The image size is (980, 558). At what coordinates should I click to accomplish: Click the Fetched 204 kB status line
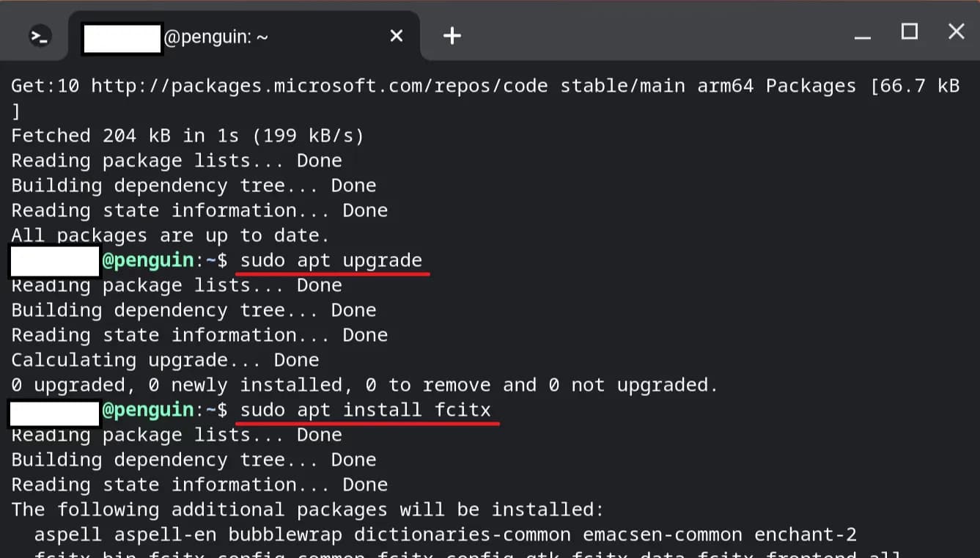pyautogui.click(x=186, y=135)
